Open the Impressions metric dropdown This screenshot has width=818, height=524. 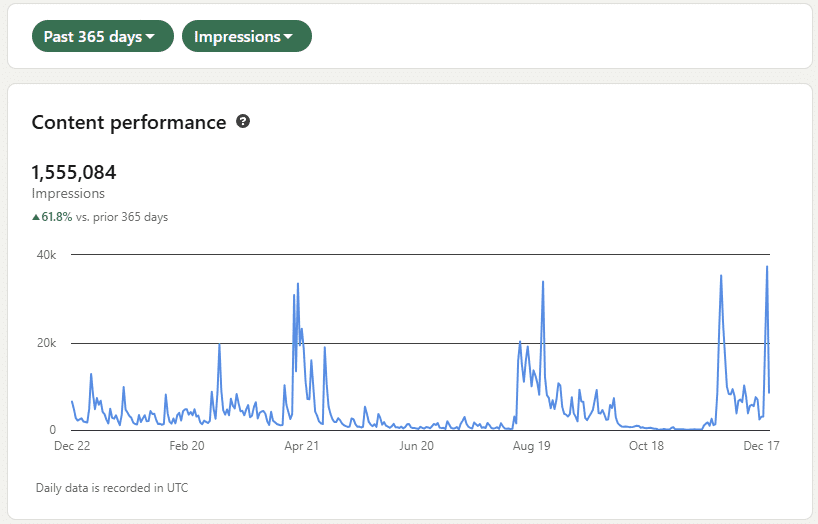click(246, 37)
